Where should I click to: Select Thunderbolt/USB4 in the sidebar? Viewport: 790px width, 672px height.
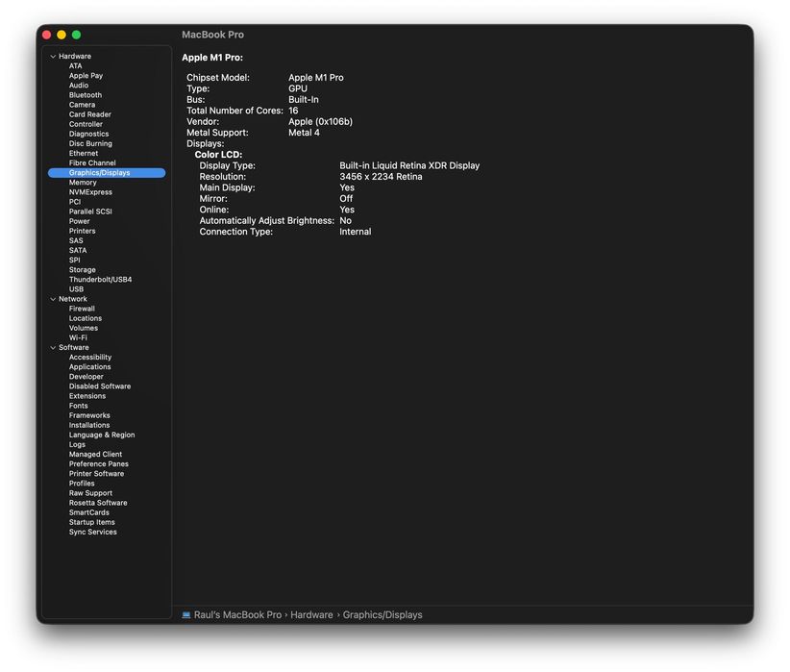point(100,280)
